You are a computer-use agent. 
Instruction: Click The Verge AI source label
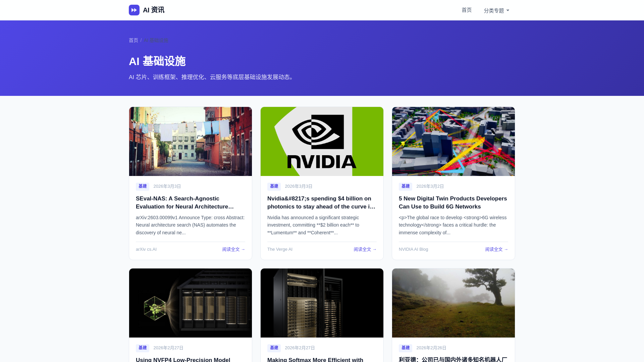point(280,249)
